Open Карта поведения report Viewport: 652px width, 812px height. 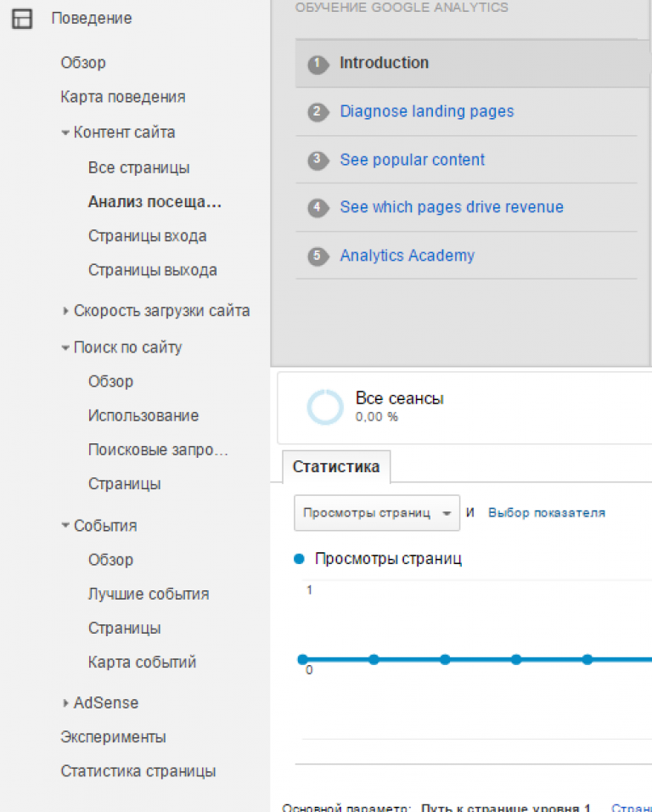coord(122,97)
